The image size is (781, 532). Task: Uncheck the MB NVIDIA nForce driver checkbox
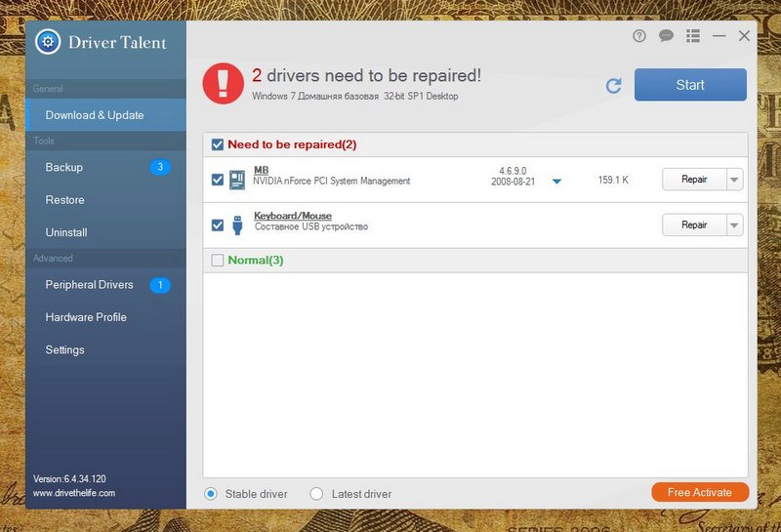coord(218,180)
